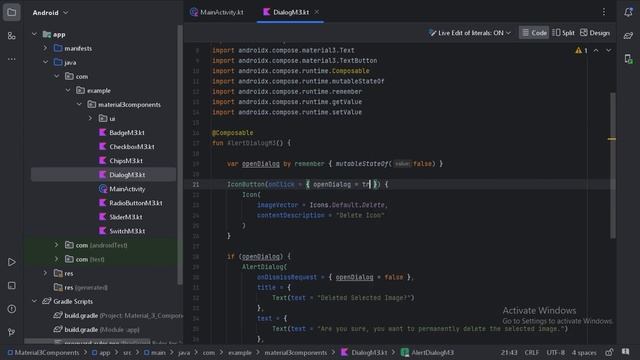640x360 pixels.
Task: Open the Project tool window icon
Action: pos(11,12)
